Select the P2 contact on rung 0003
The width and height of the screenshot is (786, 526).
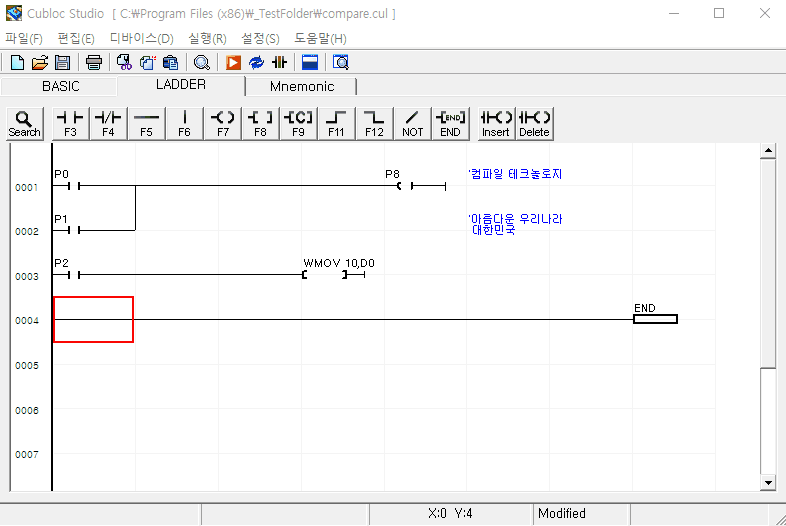(70, 275)
